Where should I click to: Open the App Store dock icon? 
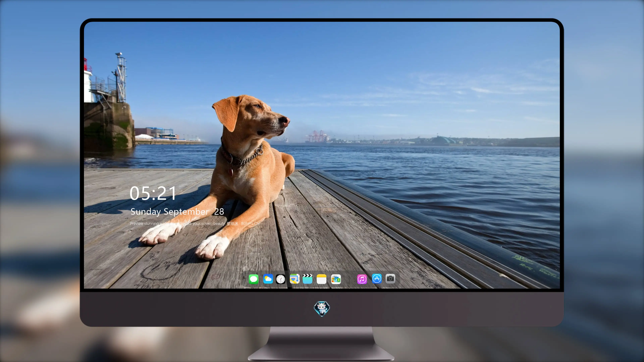click(x=377, y=279)
